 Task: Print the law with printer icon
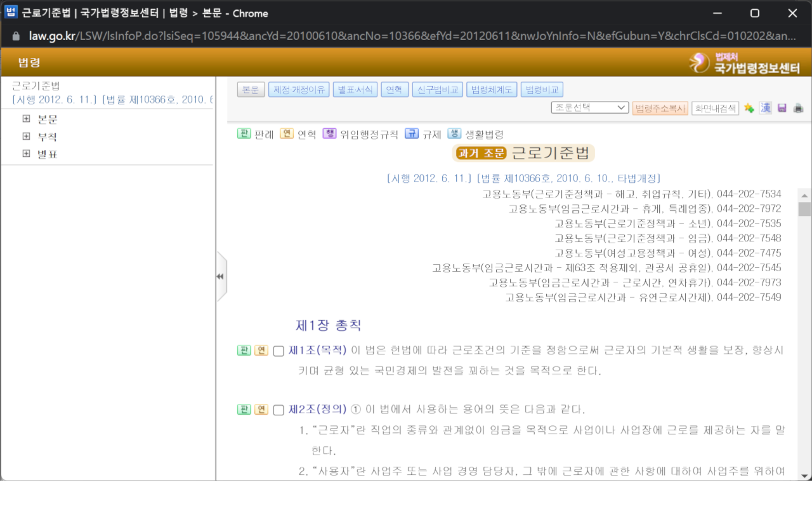(799, 108)
